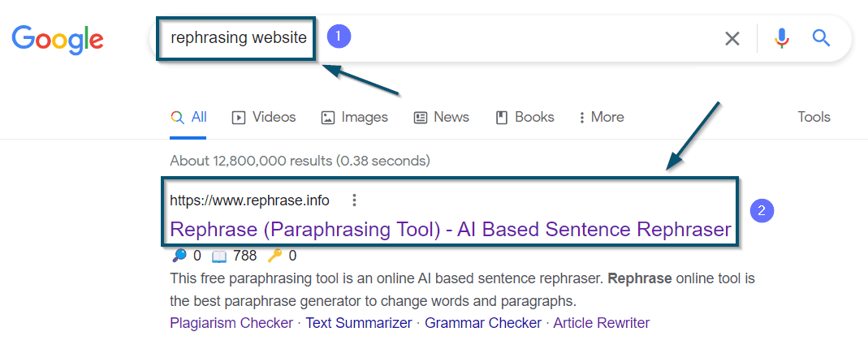Open three-dot menu beside rephrase.info URL
Image resolution: width=868 pixels, height=349 pixels.
click(354, 200)
